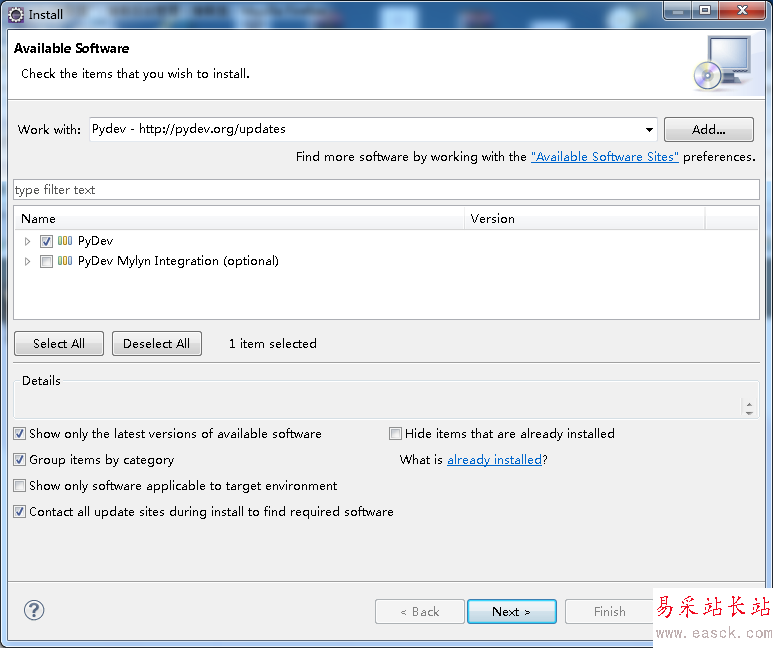Click the Name column header
Screen dimensions: 773x648
pos(239,218)
